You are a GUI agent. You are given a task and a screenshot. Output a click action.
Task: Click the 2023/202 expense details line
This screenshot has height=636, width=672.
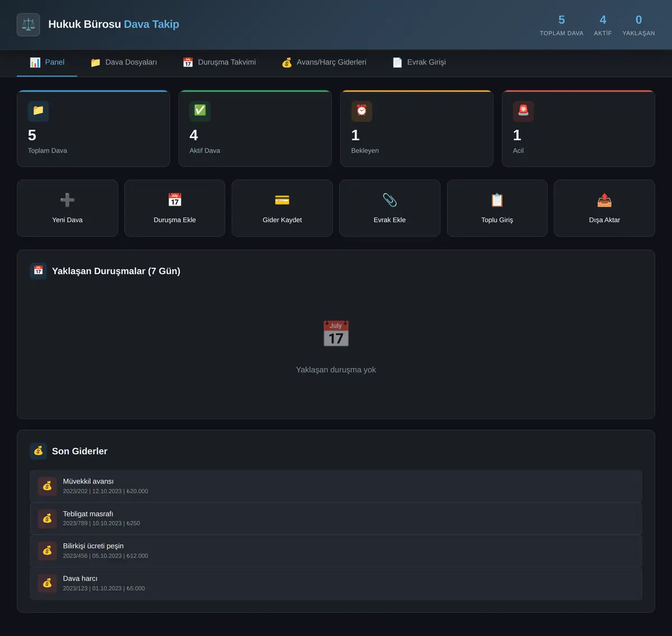[x=105, y=491]
